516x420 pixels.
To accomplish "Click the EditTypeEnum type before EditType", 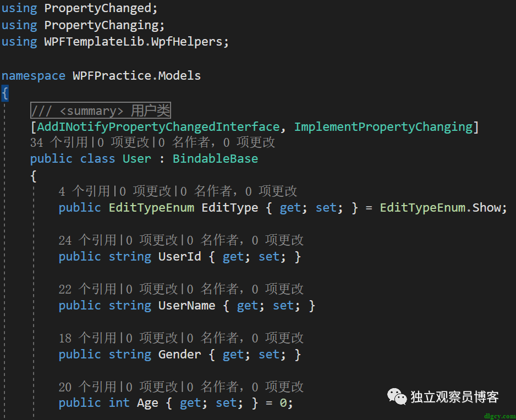I will (151, 208).
